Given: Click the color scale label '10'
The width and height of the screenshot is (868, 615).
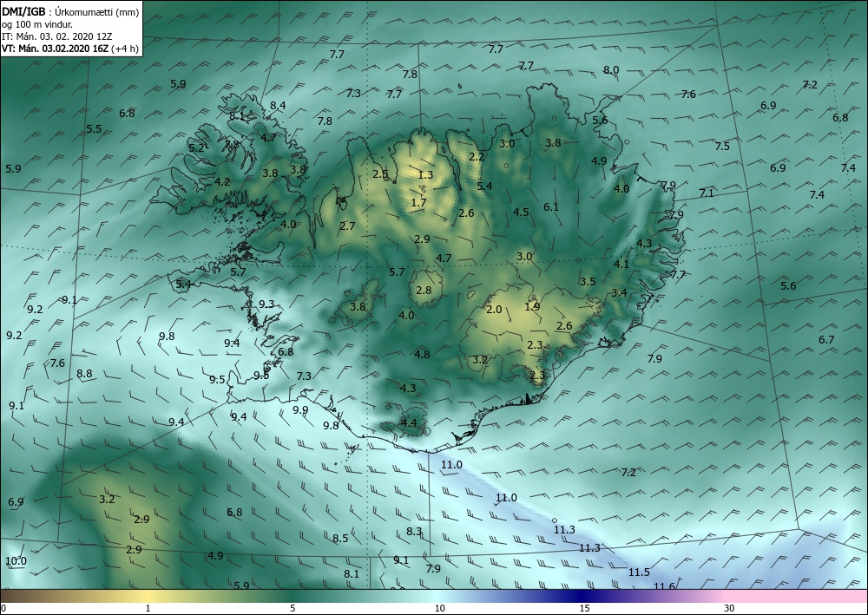Looking at the screenshot, I should point(439,608).
